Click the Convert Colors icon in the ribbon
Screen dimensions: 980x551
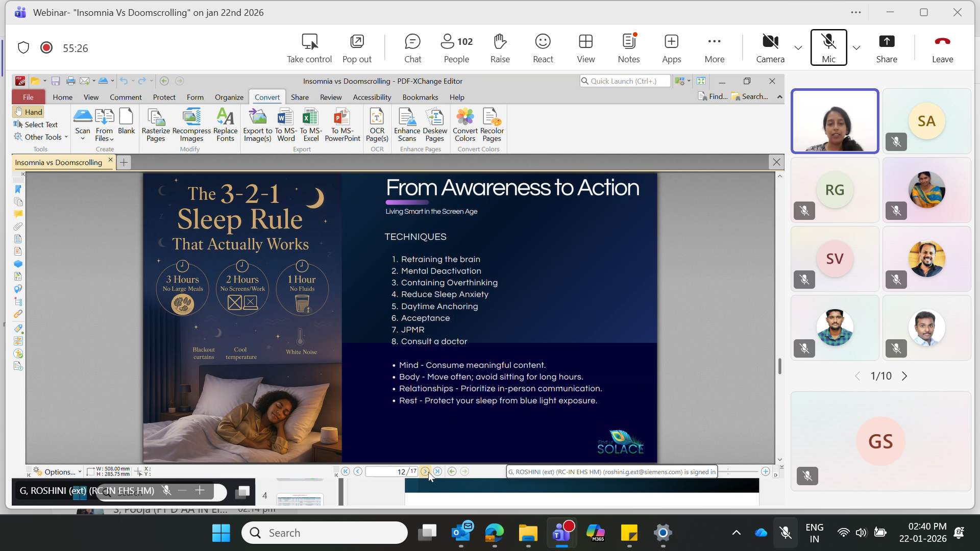click(x=465, y=125)
